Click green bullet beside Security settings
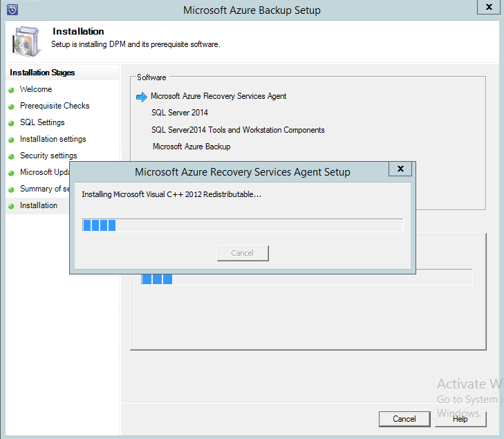This screenshot has height=439, width=504. tap(11, 156)
